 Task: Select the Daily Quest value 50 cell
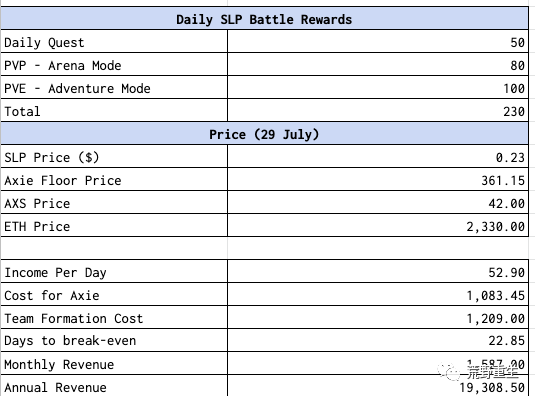click(x=378, y=41)
